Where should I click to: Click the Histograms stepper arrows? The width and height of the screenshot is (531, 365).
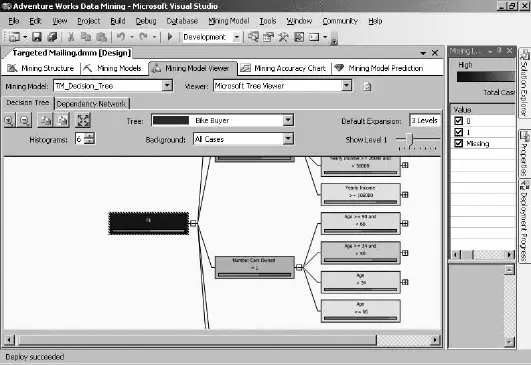point(89,138)
